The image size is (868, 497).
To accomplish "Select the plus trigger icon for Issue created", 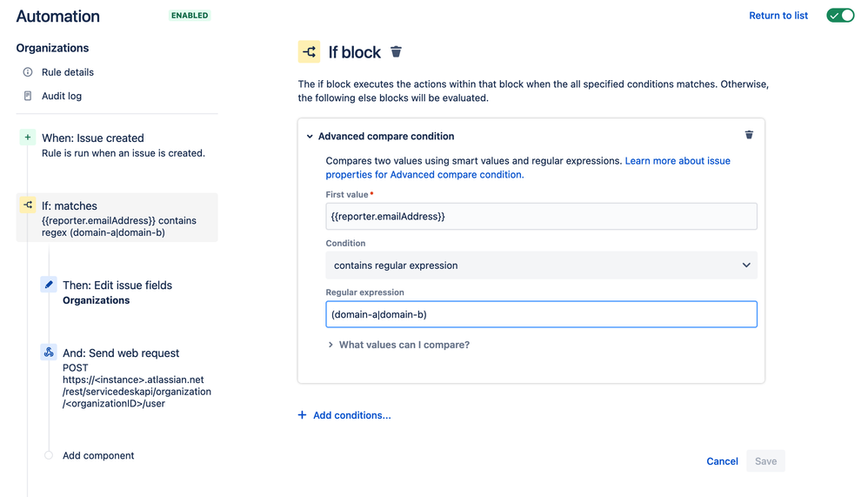I will coord(28,138).
